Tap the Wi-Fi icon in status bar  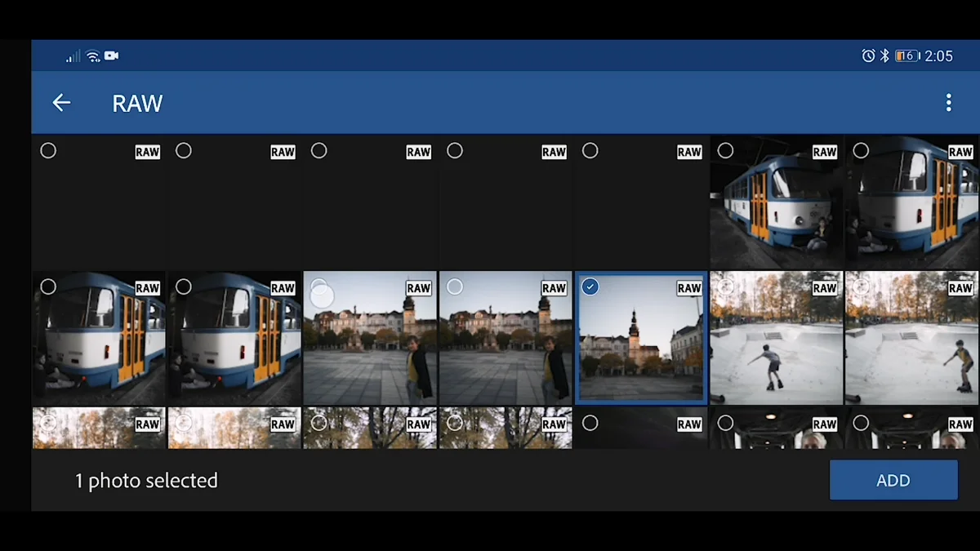pyautogui.click(x=93, y=56)
